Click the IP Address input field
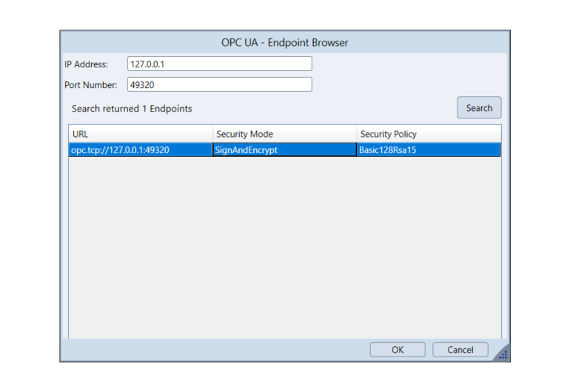 [x=219, y=64]
